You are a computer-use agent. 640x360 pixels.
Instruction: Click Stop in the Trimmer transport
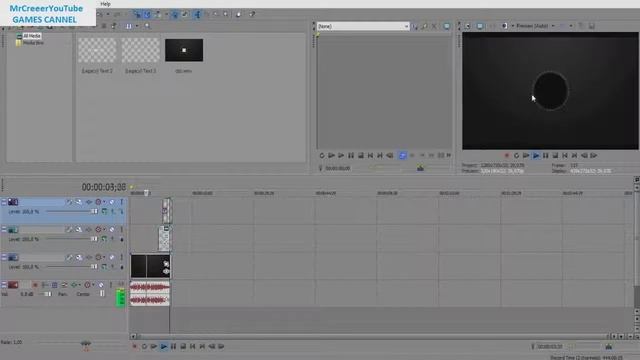[x=361, y=156]
